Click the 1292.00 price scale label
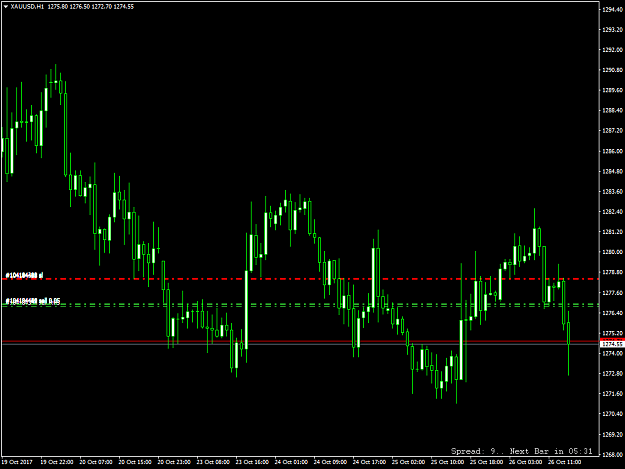Image resolution: width=625 pixels, height=469 pixels. [x=613, y=50]
